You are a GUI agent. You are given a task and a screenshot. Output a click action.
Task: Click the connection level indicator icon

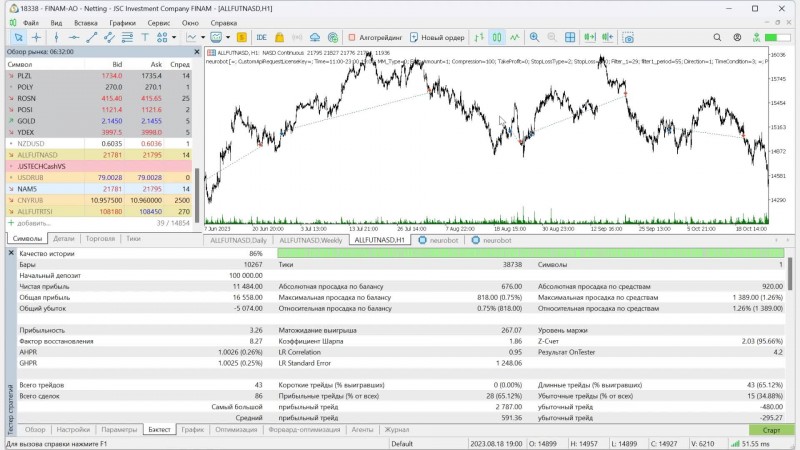click(757, 37)
